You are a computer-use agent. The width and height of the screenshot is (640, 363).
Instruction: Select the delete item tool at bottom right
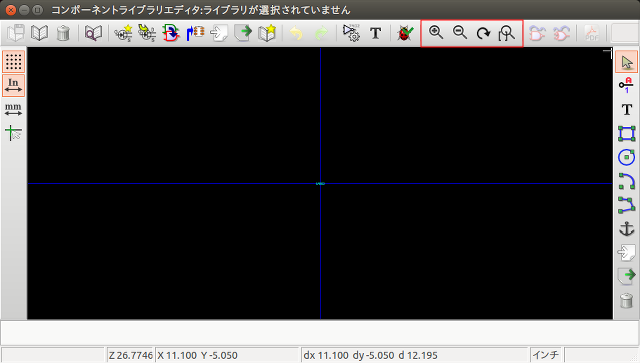[627, 301]
